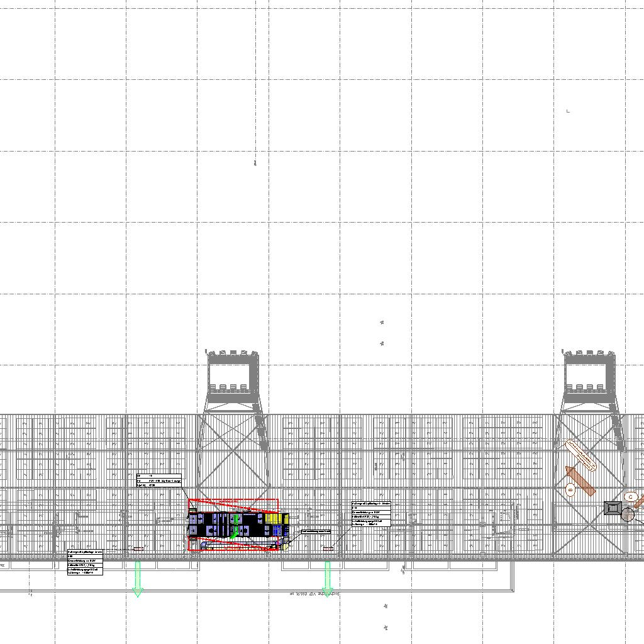Click the lower-left annotation text box
Viewport: 644px width, 644px height.
[85, 562]
